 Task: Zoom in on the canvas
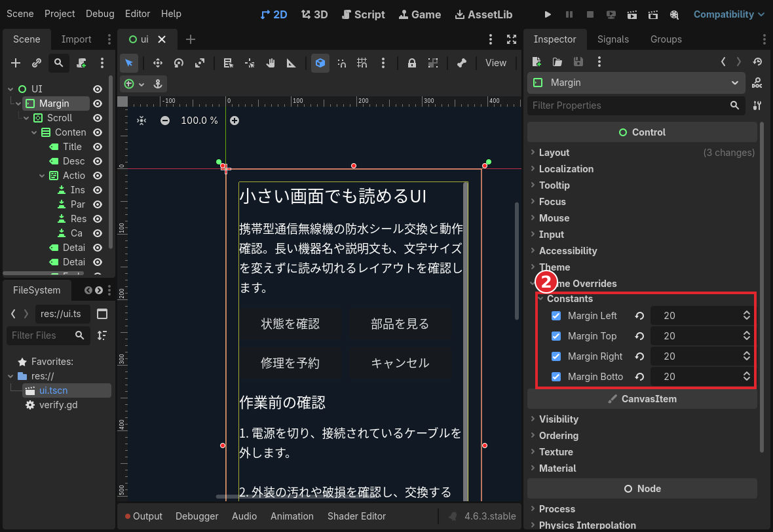(x=235, y=121)
